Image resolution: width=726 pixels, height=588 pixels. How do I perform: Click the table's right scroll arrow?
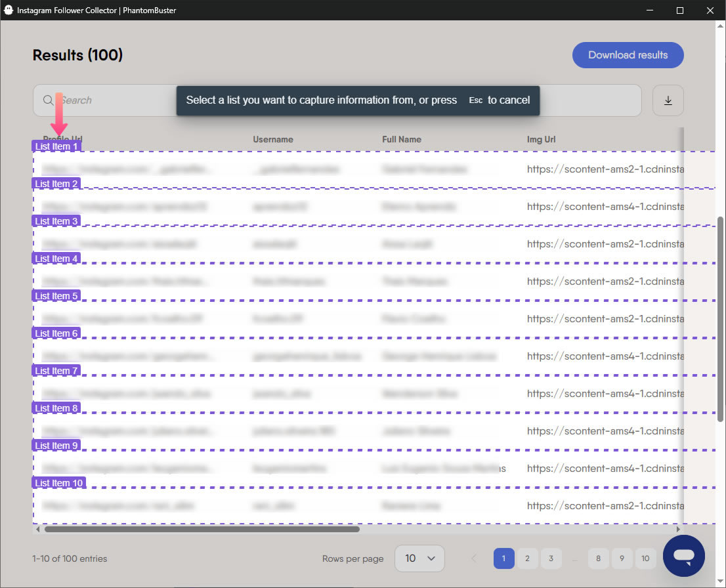[x=678, y=529]
